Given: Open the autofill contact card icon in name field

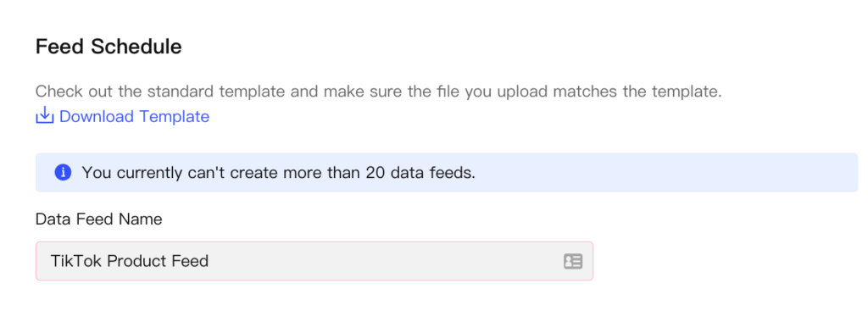Looking at the screenshot, I should pos(573,261).
